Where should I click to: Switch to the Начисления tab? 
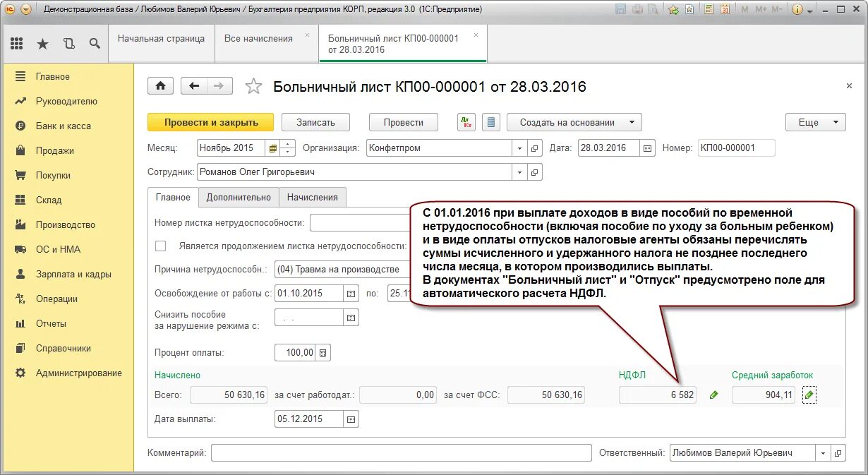313,198
